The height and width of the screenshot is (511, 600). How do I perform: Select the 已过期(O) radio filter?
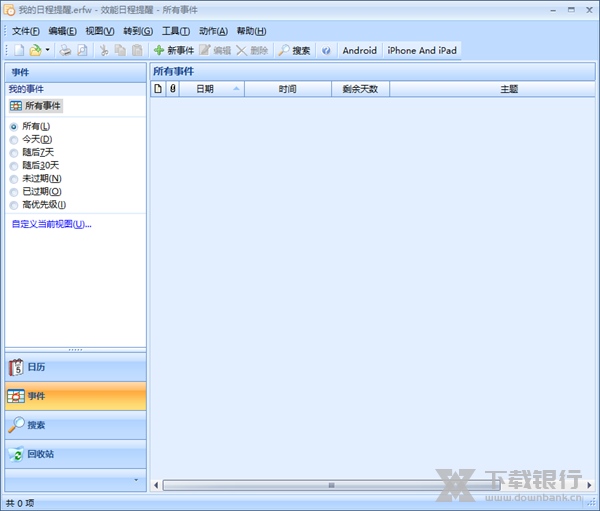click(14, 192)
